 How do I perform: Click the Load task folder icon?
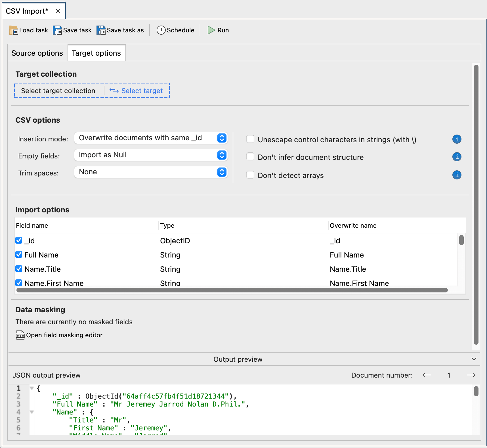point(13,30)
